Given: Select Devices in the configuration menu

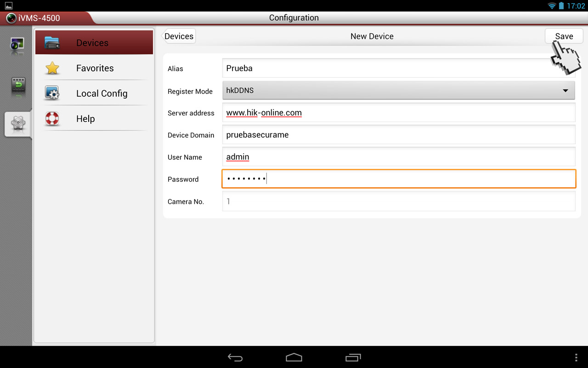Looking at the screenshot, I should point(94,43).
